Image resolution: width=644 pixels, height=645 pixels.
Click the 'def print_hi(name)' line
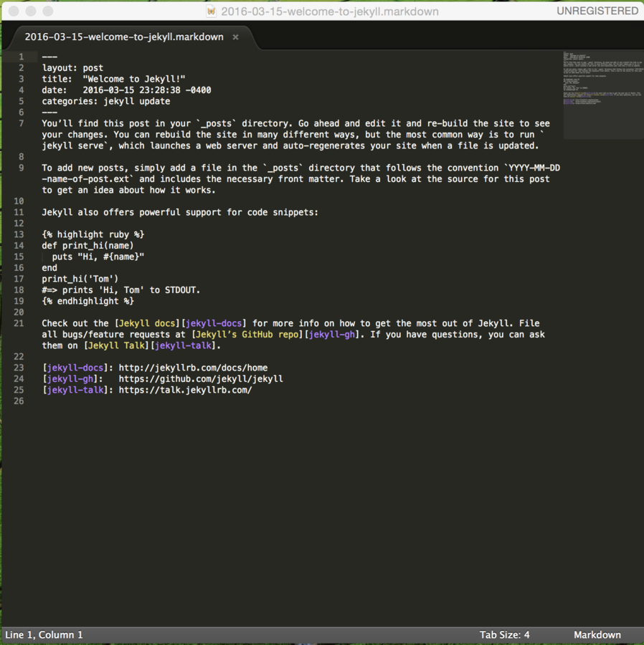click(87, 246)
